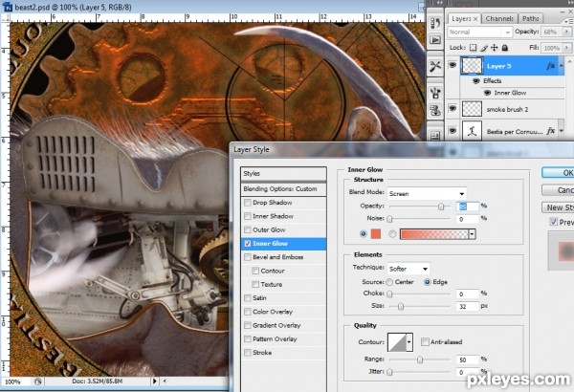Hide Layer 5 with its eye icon
This screenshot has height=392, width=574.
pos(453,66)
